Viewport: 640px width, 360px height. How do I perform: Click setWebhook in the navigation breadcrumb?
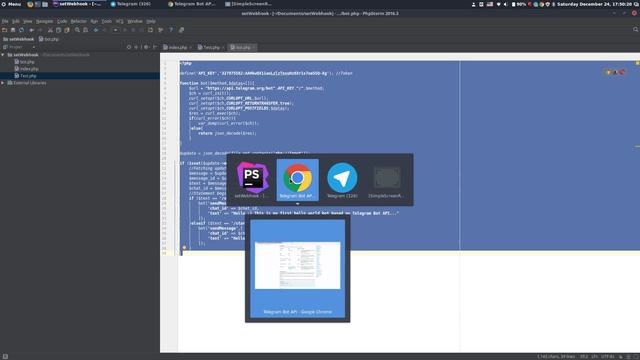coord(19,39)
